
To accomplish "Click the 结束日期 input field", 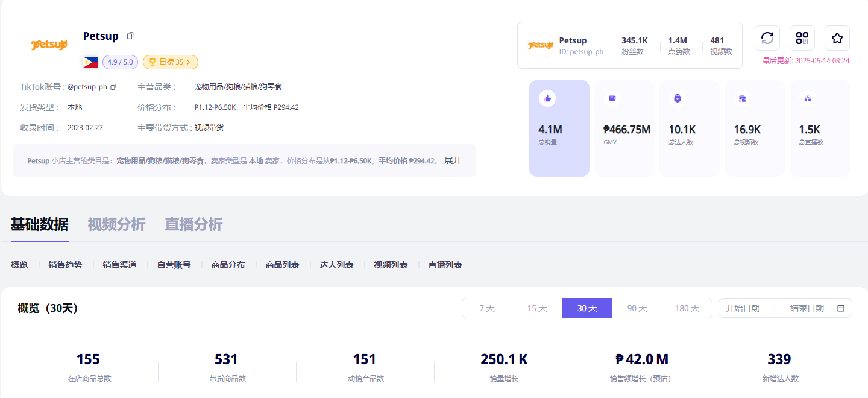I will tap(807, 308).
